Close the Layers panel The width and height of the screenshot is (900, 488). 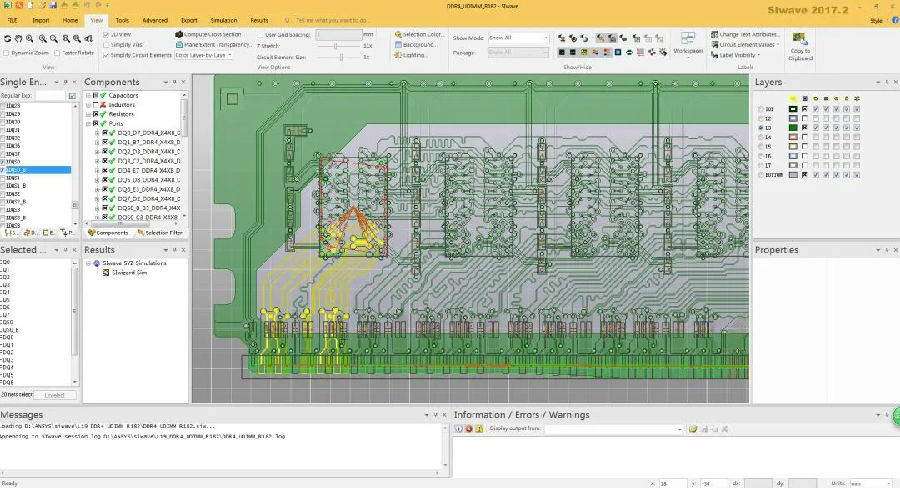pyautogui.click(x=895, y=82)
